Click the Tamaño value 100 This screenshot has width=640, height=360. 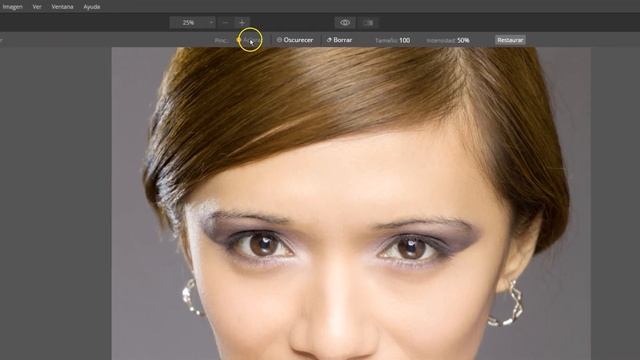coord(404,40)
